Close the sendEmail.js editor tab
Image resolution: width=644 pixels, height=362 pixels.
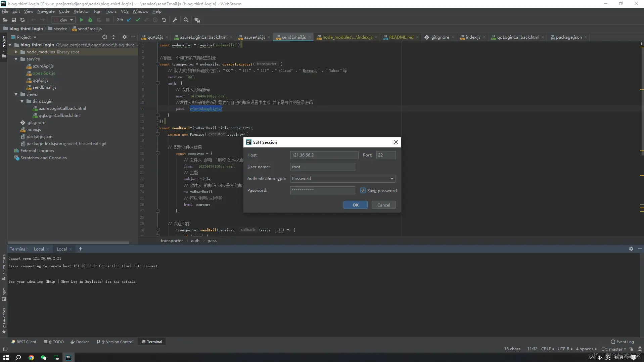[x=310, y=37]
